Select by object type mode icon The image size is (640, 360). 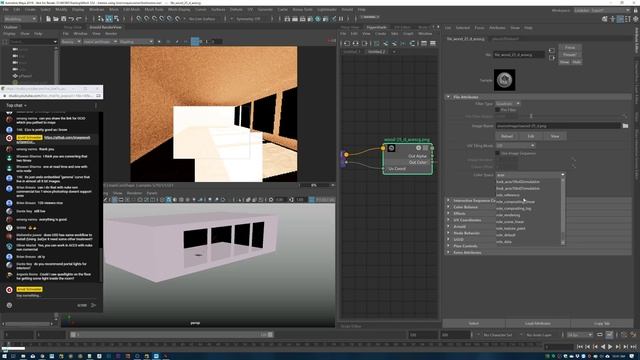[x=109, y=19]
